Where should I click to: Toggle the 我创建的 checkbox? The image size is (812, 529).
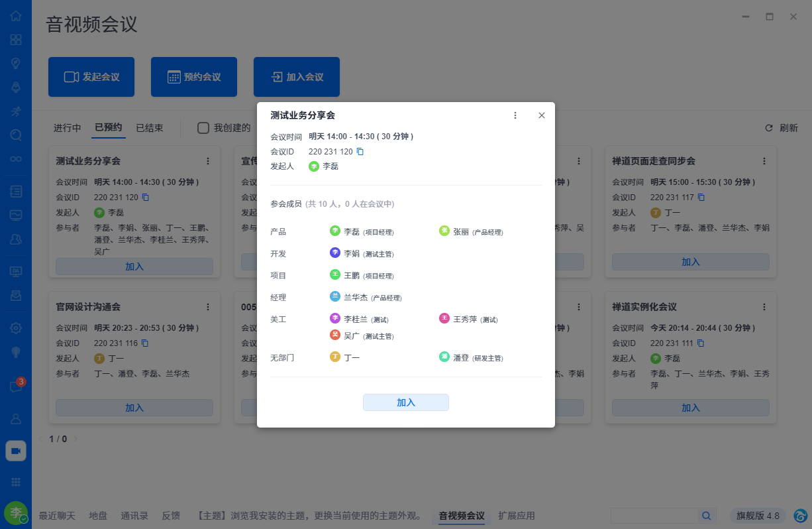click(x=204, y=128)
